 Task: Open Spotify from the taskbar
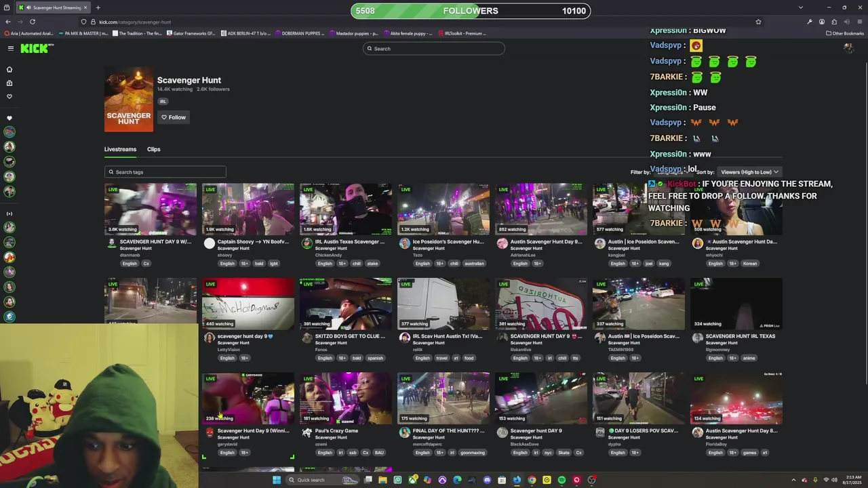(x=561, y=480)
